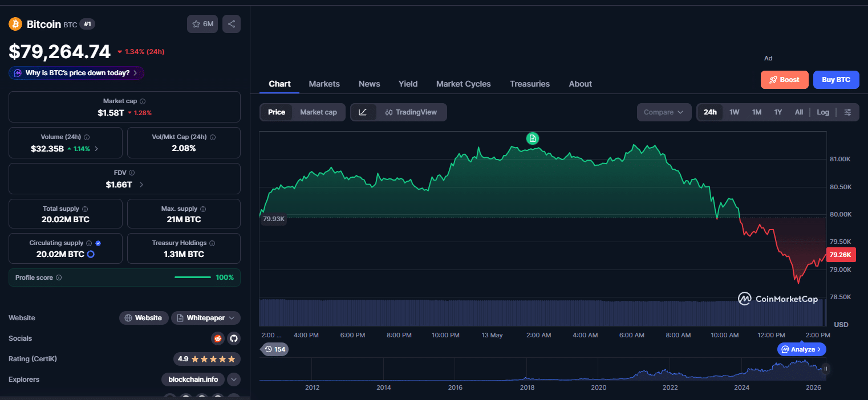868x400 pixels.
Task: Click Vol/Mkt Cap (24h) info icon
Action: (x=213, y=137)
